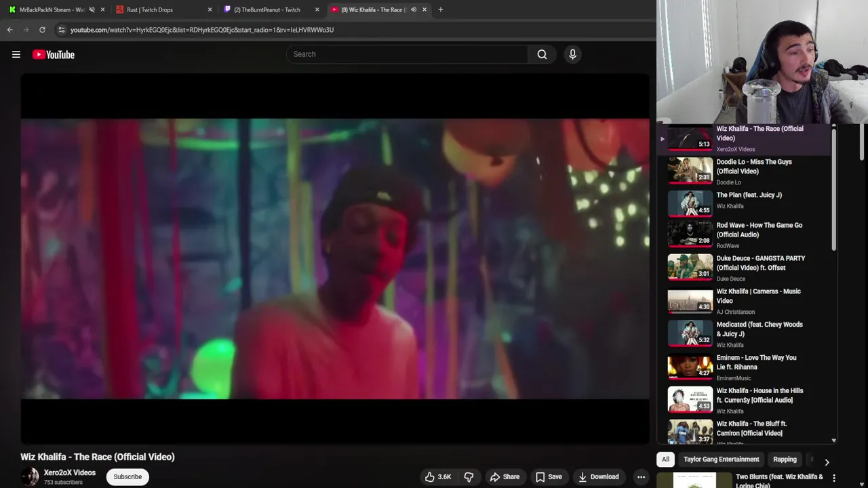Open RodWave channel name text

[728, 246]
